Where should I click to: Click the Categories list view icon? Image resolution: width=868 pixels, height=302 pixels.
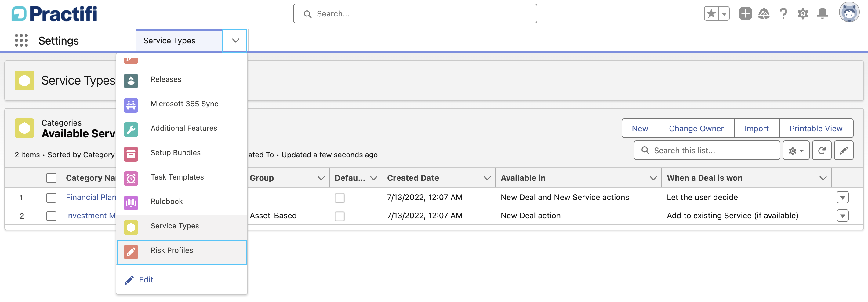(x=24, y=129)
